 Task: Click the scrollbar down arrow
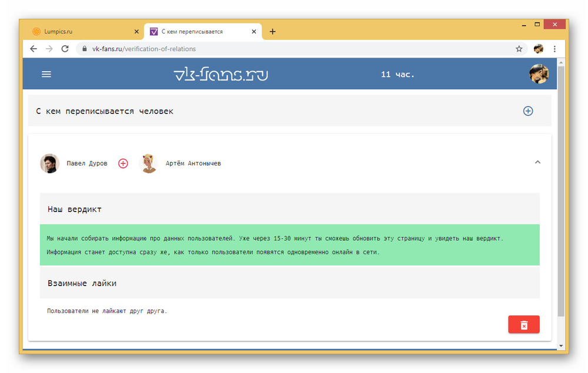pos(561,345)
